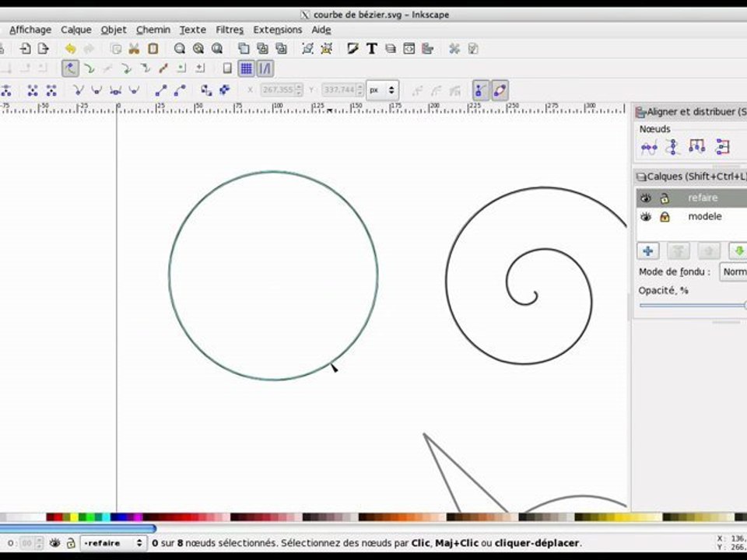Toggle snap to guides

coord(265,68)
